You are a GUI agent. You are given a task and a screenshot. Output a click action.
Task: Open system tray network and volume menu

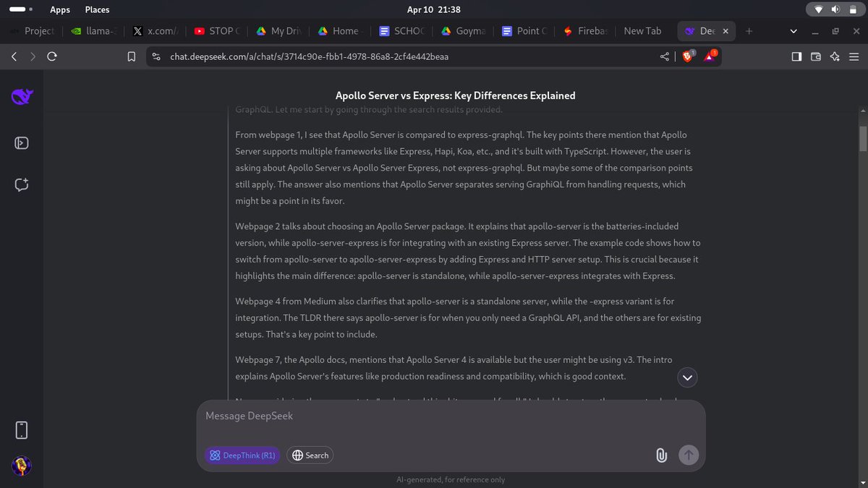click(834, 9)
